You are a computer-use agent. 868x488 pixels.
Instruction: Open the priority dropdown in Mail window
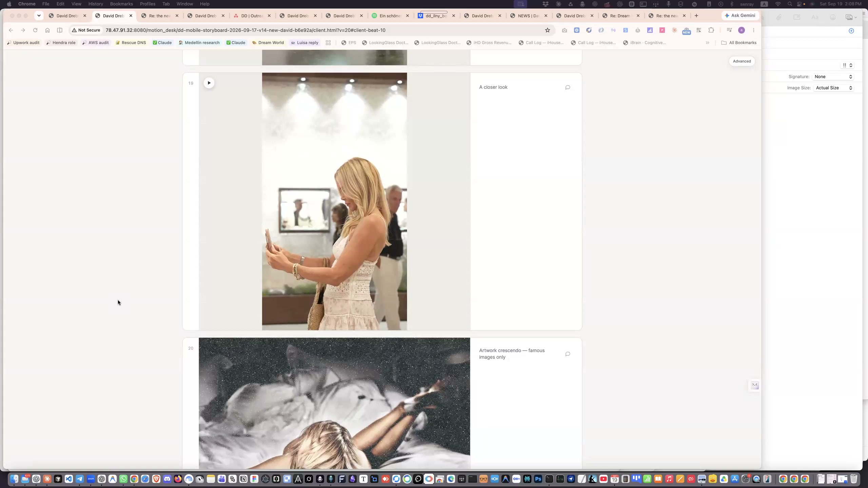[847, 65]
